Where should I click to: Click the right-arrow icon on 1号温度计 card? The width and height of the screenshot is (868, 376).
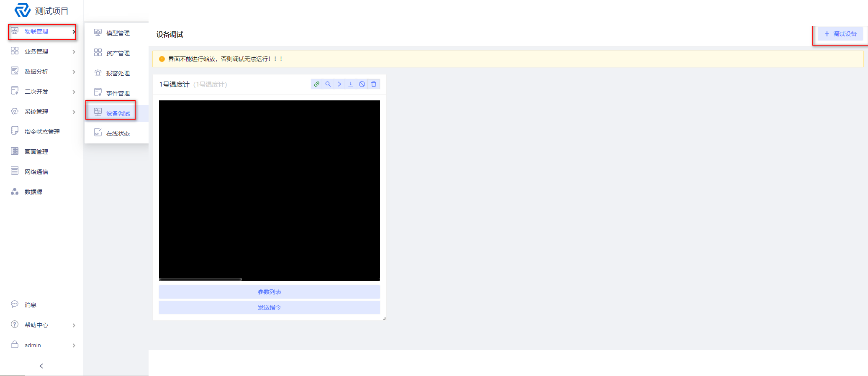coord(339,84)
